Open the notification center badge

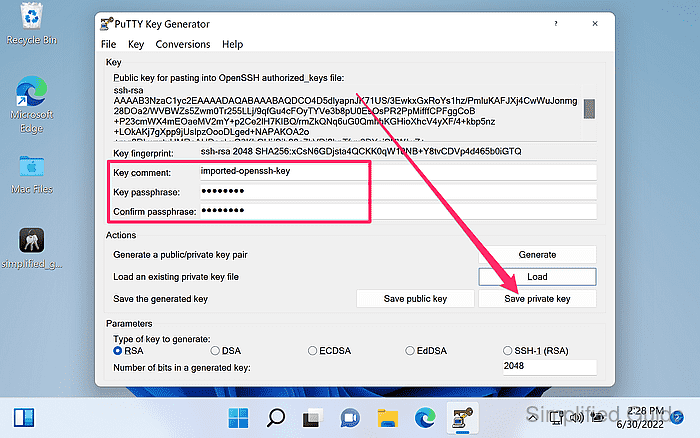[677, 418]
